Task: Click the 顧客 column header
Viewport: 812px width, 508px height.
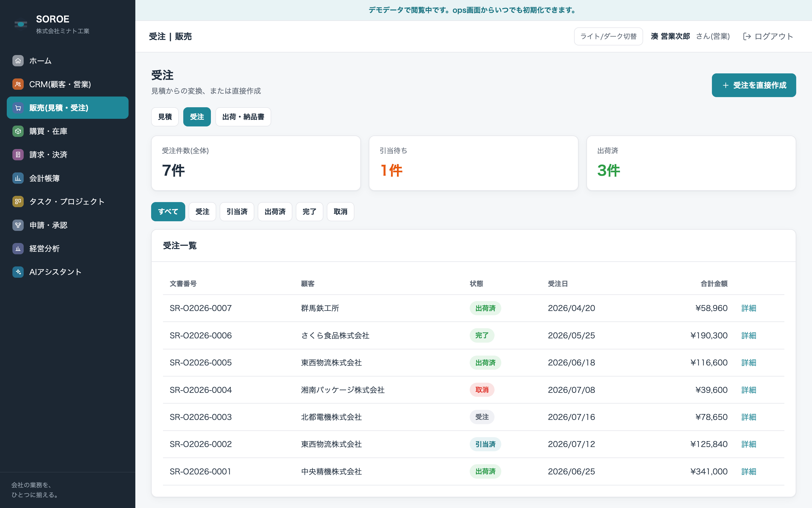Action: [308, 284]
